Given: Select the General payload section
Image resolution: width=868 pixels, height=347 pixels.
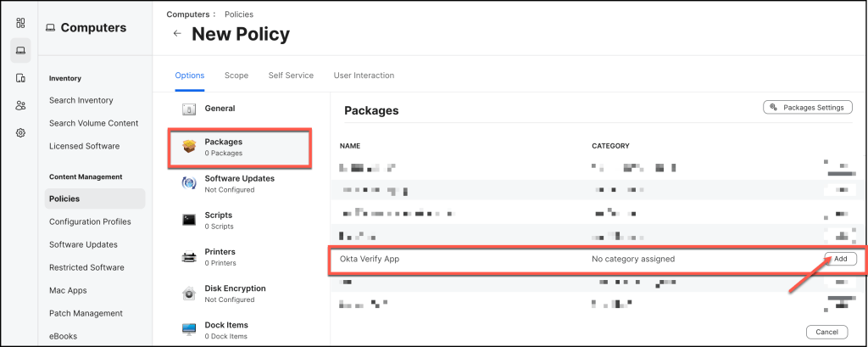Looking at the screenshot, I should point(220,109).
